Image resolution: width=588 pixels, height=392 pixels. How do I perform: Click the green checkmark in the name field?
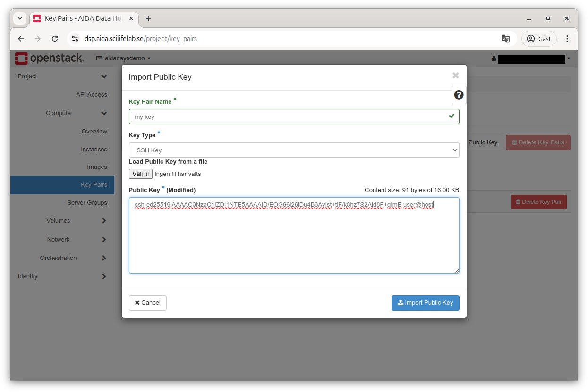452,116
